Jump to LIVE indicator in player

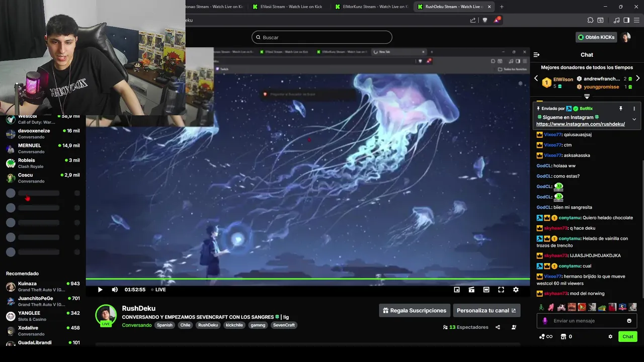point(158,290)
